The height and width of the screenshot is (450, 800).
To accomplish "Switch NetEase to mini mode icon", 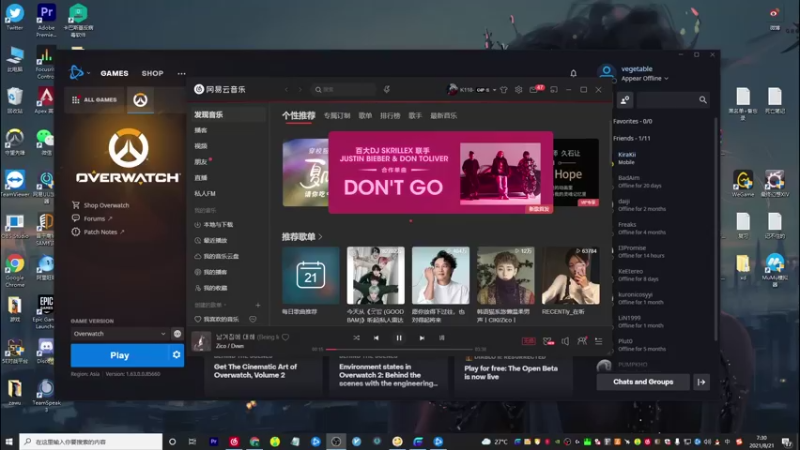I will tap(554, 90).
